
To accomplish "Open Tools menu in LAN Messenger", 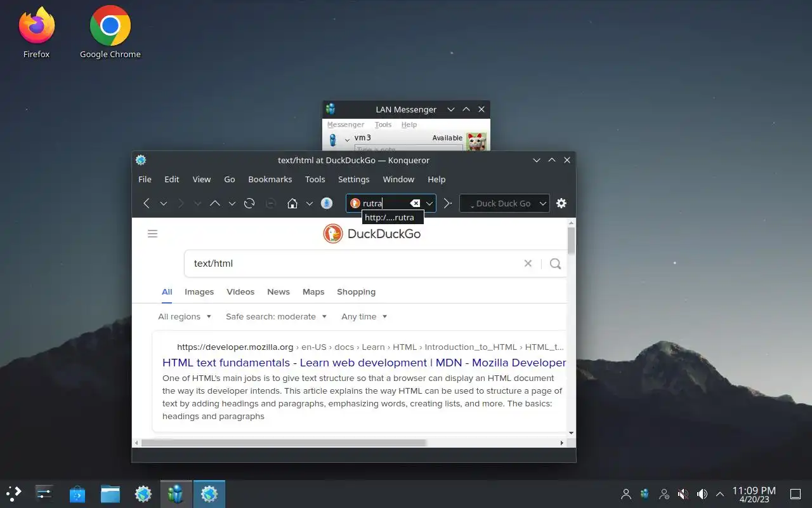I will point(383,124).
